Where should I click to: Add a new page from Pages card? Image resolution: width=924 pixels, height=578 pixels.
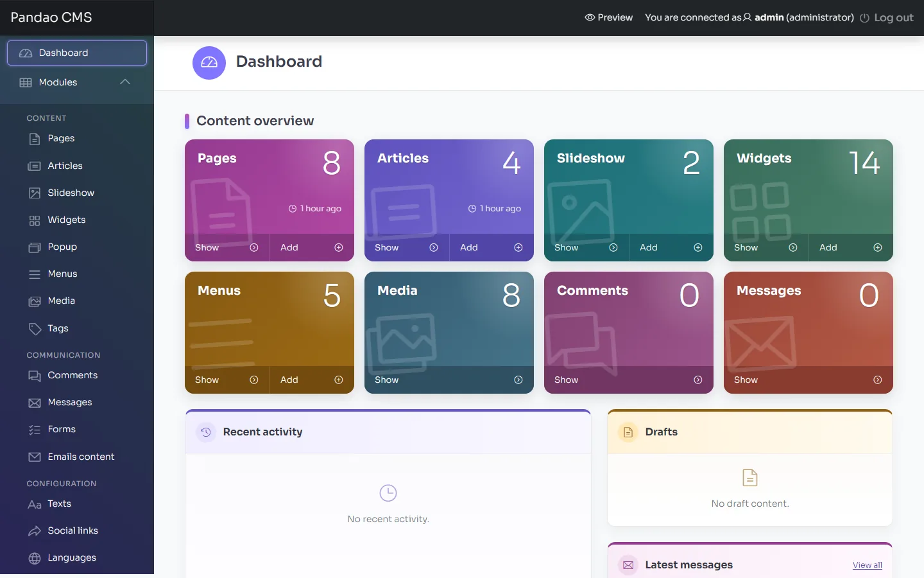click(312, 247)
